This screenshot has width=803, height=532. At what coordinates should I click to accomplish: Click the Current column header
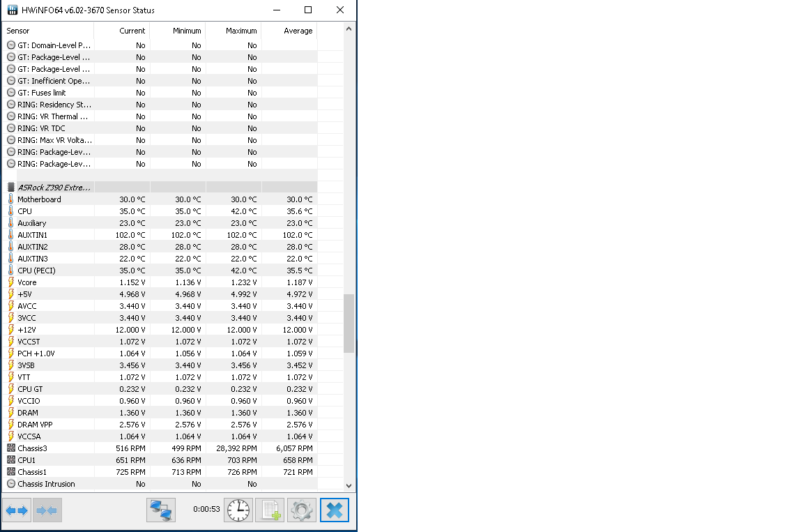coord(123,31)
